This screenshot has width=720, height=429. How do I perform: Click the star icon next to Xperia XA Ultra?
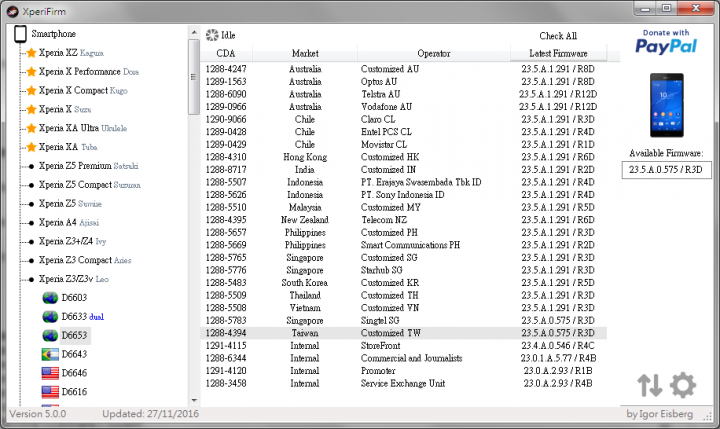click(31, 128)
